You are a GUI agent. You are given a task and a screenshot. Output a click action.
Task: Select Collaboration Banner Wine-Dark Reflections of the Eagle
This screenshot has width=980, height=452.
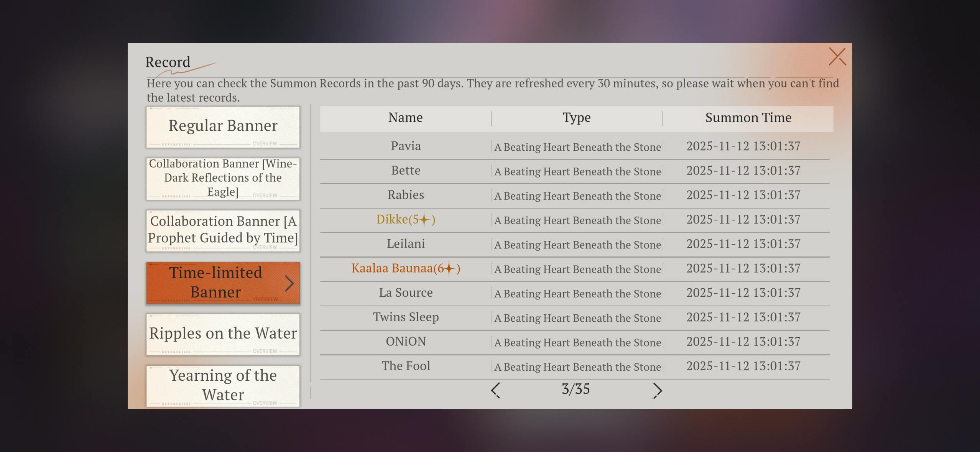[x=223, y=178]
